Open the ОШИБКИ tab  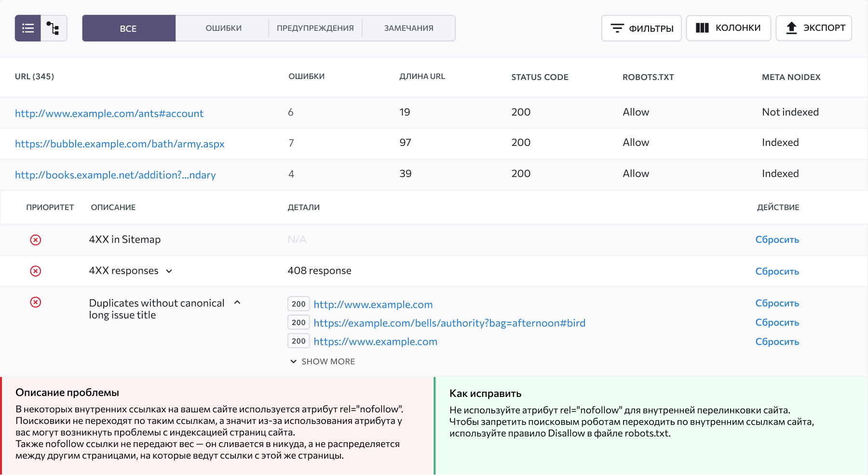click(x=223, y=28)
